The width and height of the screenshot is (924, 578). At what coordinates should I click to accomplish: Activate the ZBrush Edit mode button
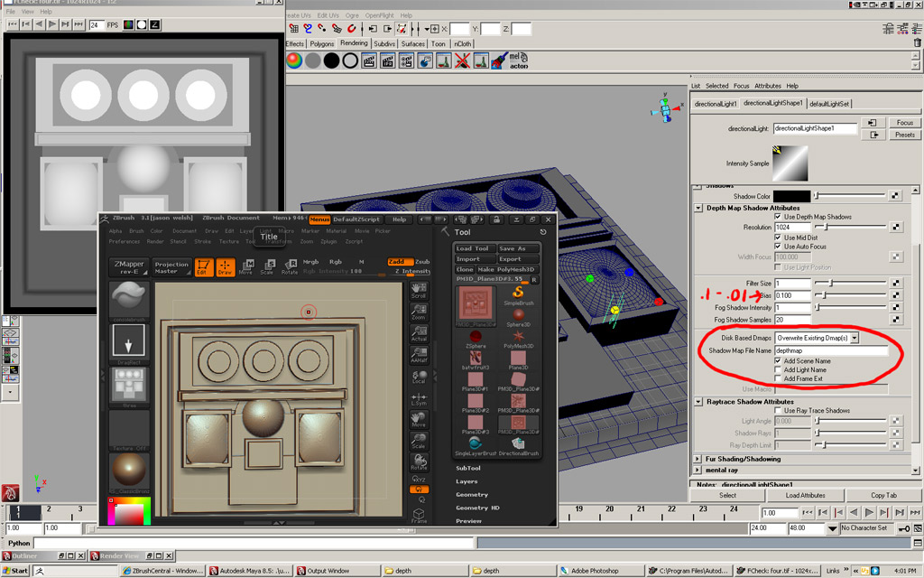coord(204,266)
